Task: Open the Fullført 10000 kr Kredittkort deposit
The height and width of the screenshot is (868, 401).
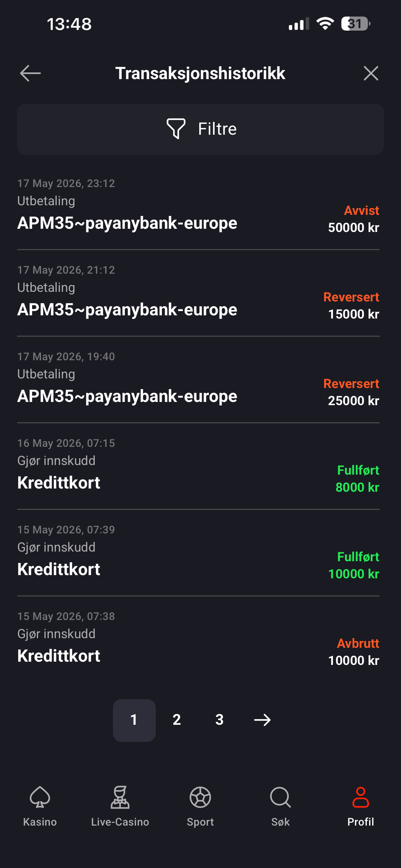Action: coord(198,553)
